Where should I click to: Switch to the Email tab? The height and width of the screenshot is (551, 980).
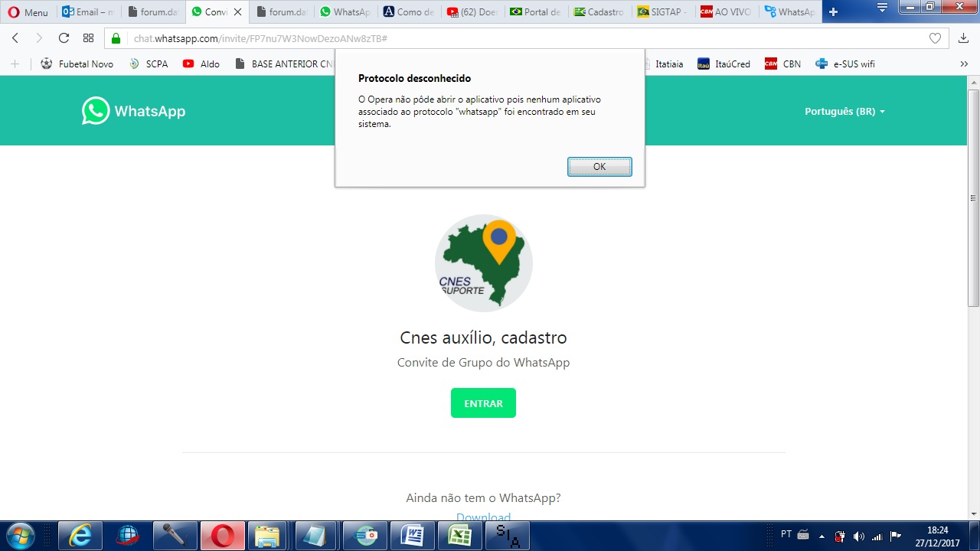click(x=89, y=12)
